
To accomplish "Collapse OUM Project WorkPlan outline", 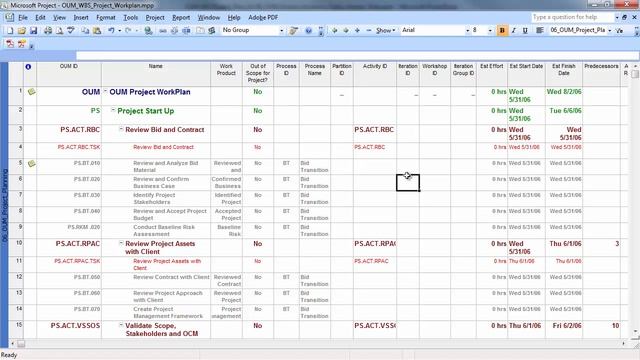I will click(x=105, y=91).
